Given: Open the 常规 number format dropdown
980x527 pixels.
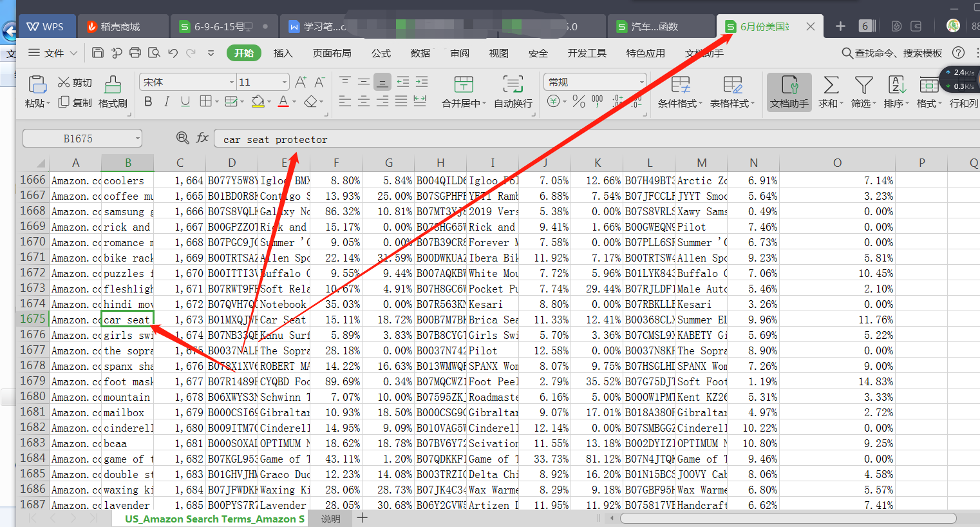Looking at the screenshot, I should (642, 82).
